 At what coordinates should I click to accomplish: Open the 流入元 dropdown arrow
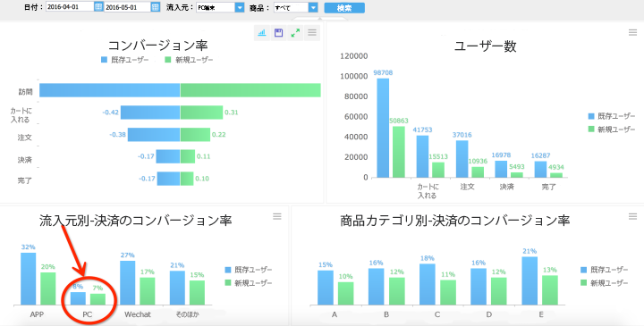(240, 7)
